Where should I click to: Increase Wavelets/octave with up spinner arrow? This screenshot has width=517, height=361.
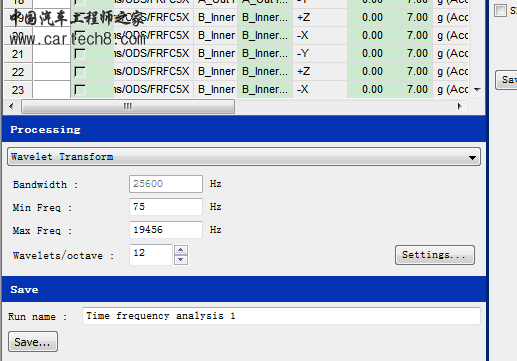[x=181, y=250]
